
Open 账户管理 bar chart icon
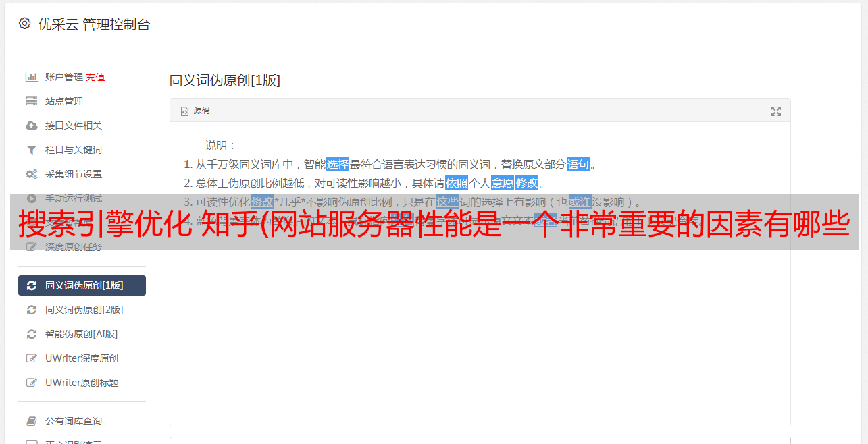click(31, 77)
